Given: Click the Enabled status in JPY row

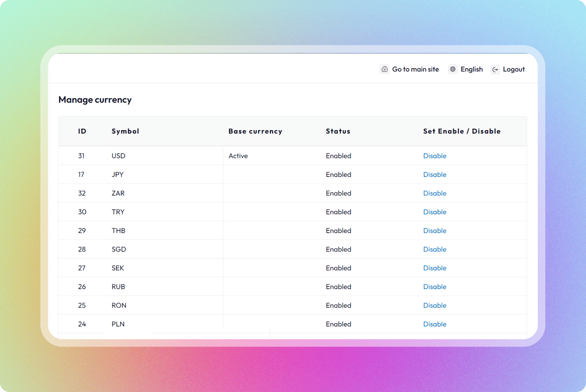Looking at the screenshot, I should pyautogui.click(x=339, y=174).
